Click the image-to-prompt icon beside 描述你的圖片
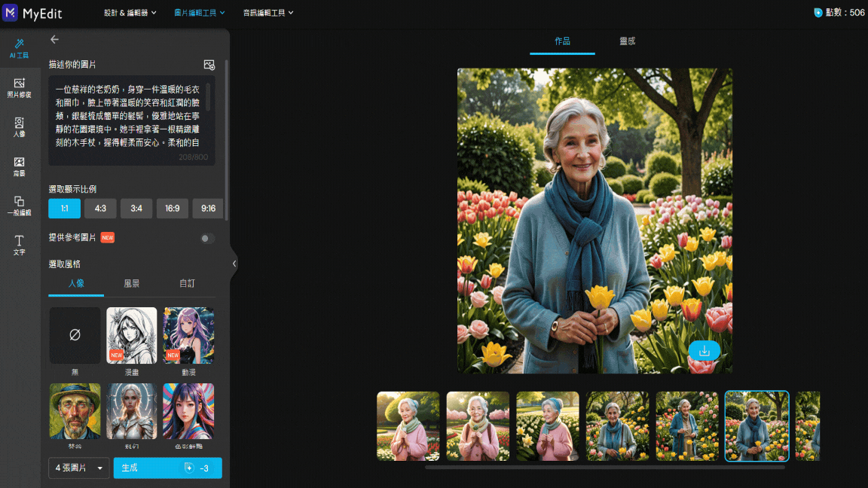Viewport: 868px width, 488px height. 209,65
